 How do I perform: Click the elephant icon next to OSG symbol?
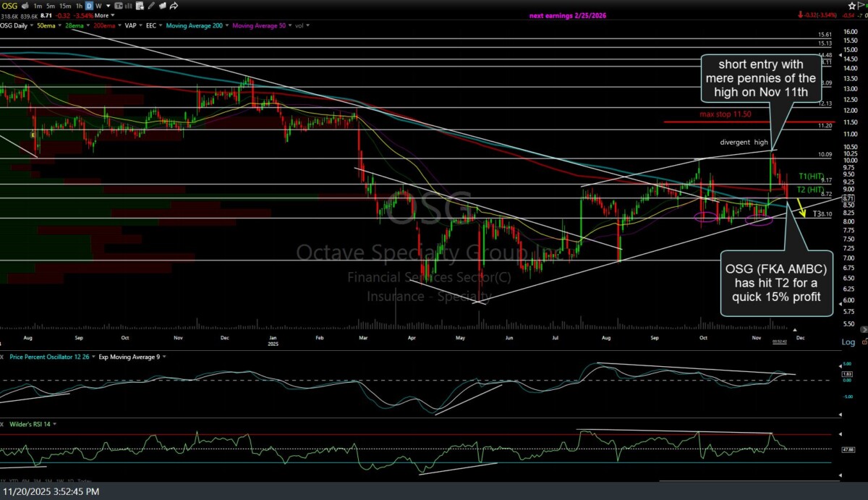pyautogui.click(x=24, y=6)
